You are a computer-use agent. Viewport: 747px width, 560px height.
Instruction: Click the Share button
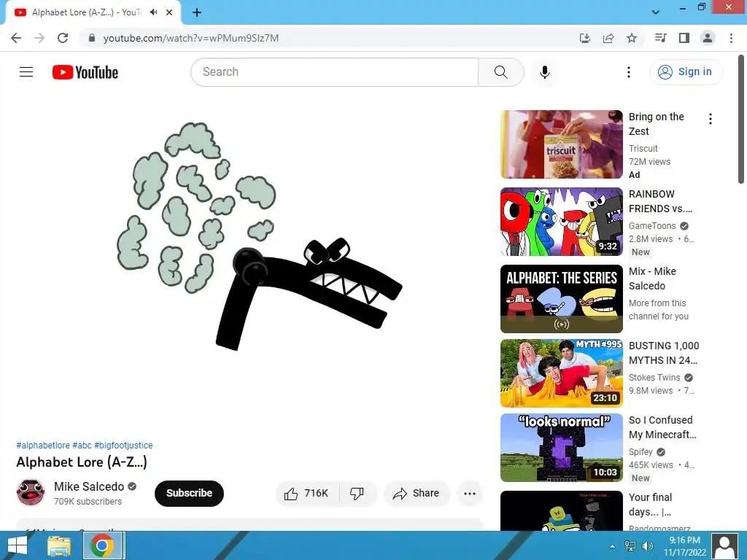[417, 494]
